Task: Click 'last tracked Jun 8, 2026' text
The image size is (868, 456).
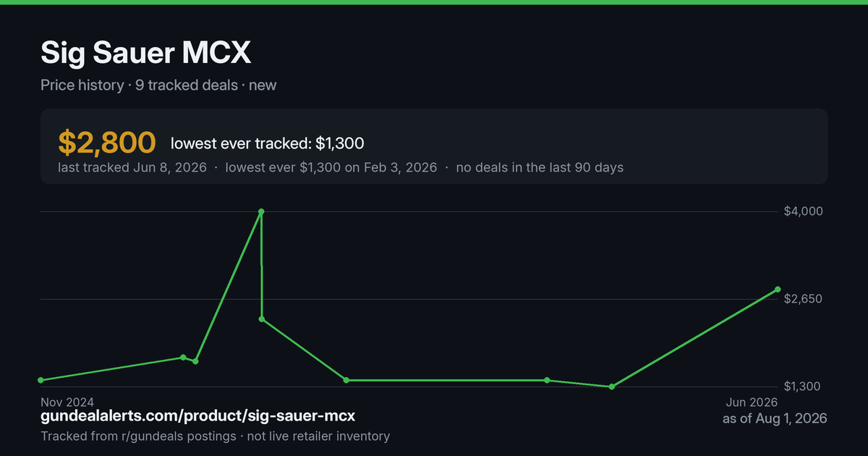Action: pyautogui.click(x=132, y=167)
